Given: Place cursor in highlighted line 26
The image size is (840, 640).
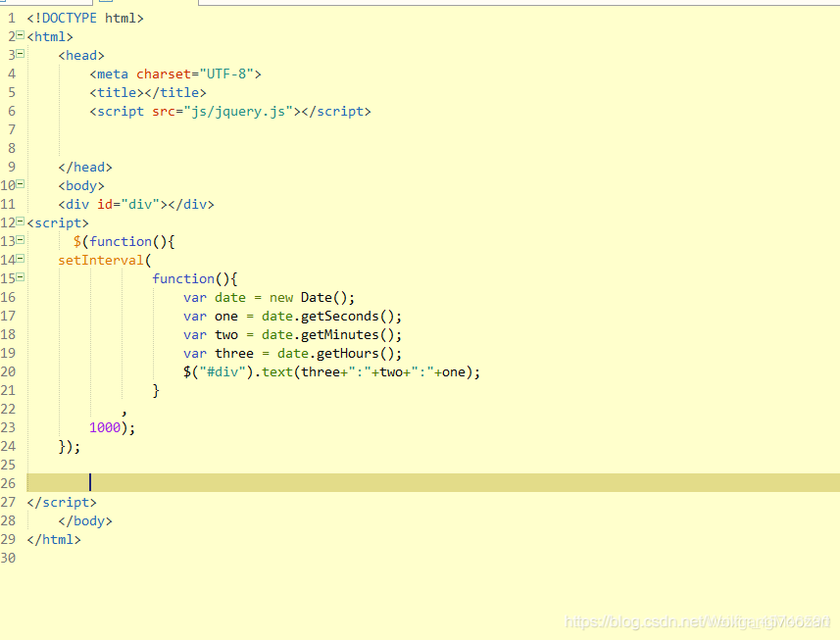Looking at the screenshot, I should click(433, 482).
